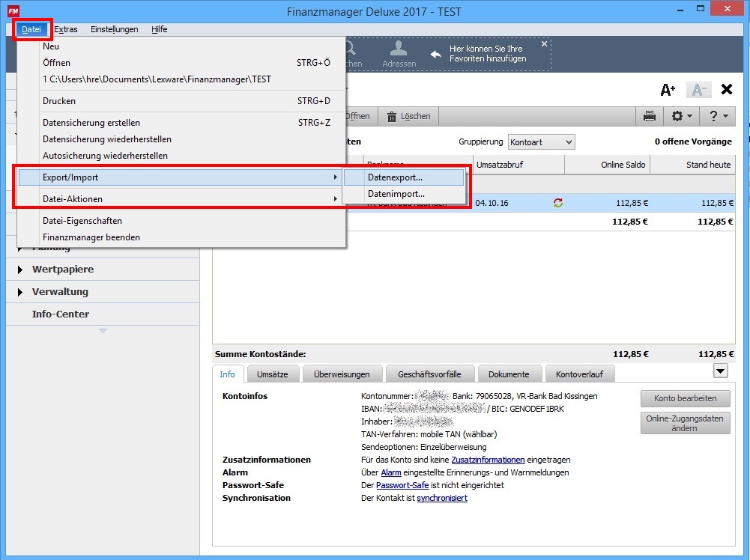The width and height of the screenshot is (750, 560).
Task: Choose Datensicherung erstellen
Action: click(181, 123)
